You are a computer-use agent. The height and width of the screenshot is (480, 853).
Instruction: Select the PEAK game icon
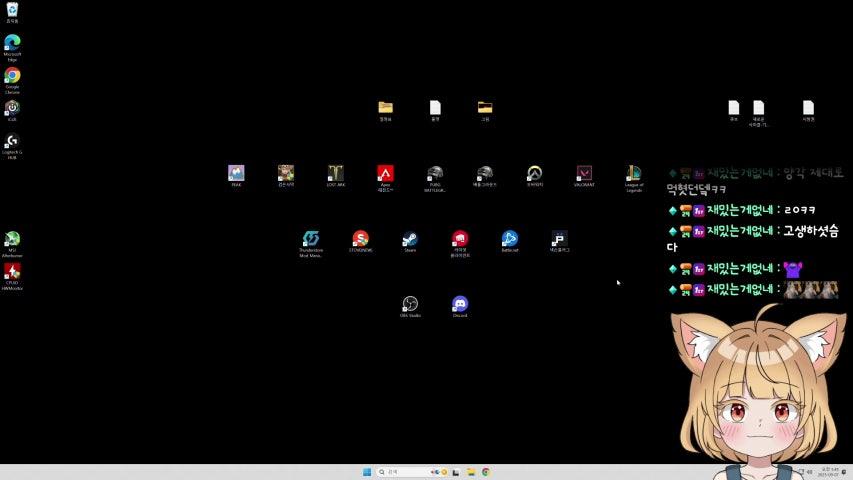236,174
